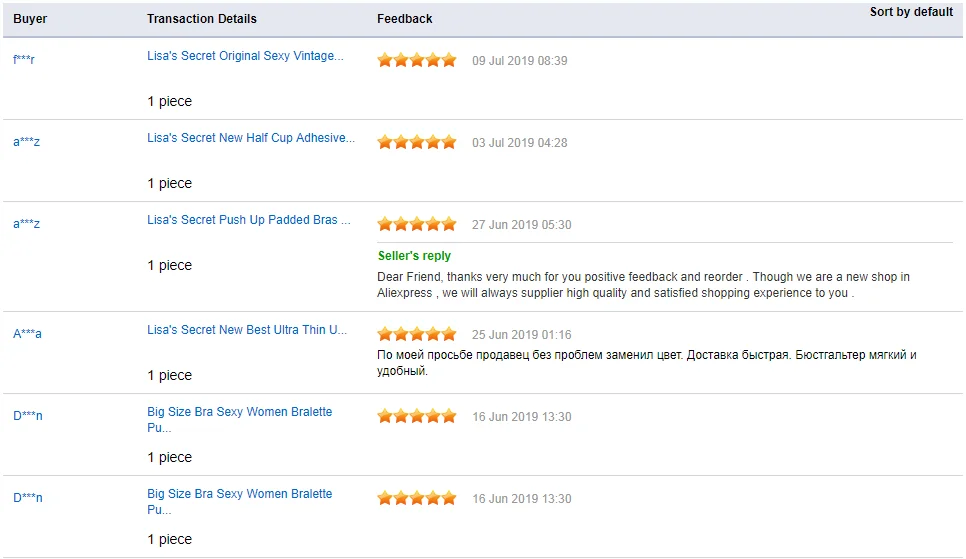Open Lisa's Secret Push Up Padded Bras link
Screen dimensions: 966x559
coord(249,220)
